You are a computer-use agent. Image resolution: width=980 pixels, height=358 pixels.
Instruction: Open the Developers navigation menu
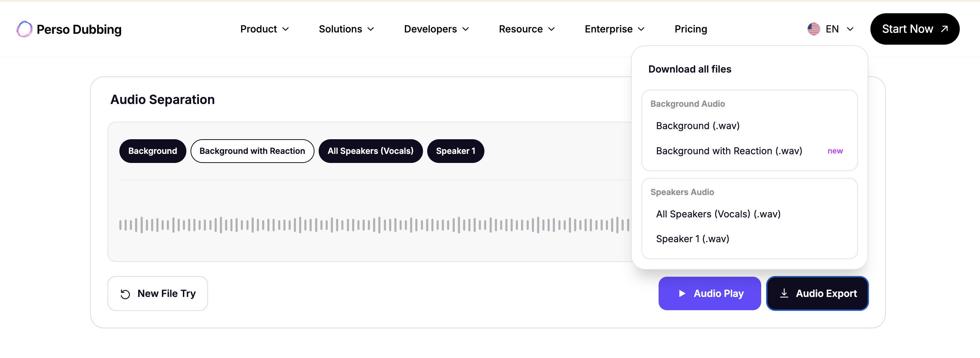437,29
